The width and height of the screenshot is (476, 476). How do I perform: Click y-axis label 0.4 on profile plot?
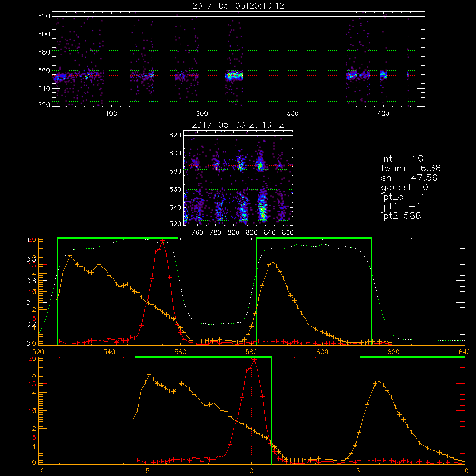(x=31, y=302)
